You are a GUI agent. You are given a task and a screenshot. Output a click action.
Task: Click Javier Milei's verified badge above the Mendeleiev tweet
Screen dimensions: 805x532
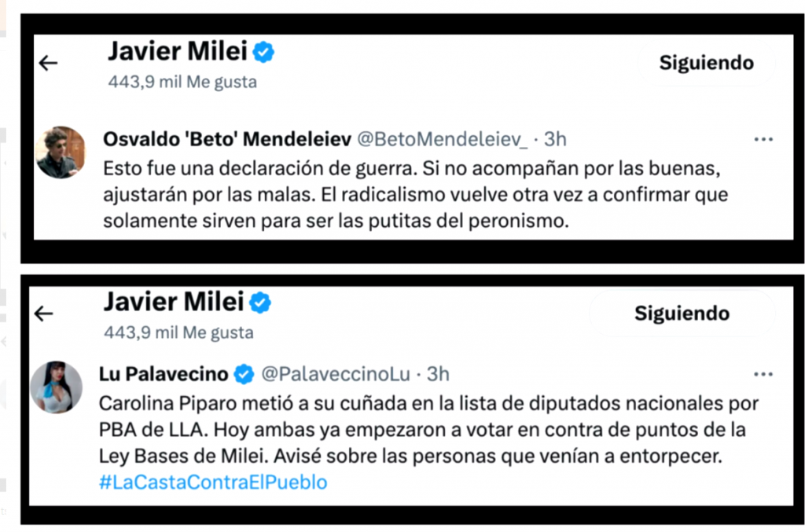coord(263,53)
